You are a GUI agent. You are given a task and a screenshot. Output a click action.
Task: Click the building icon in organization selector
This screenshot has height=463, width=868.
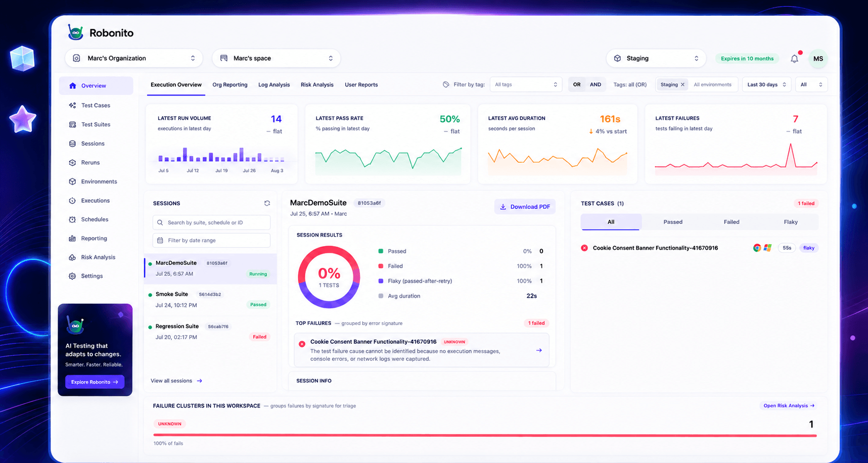[x=76, y=58]
